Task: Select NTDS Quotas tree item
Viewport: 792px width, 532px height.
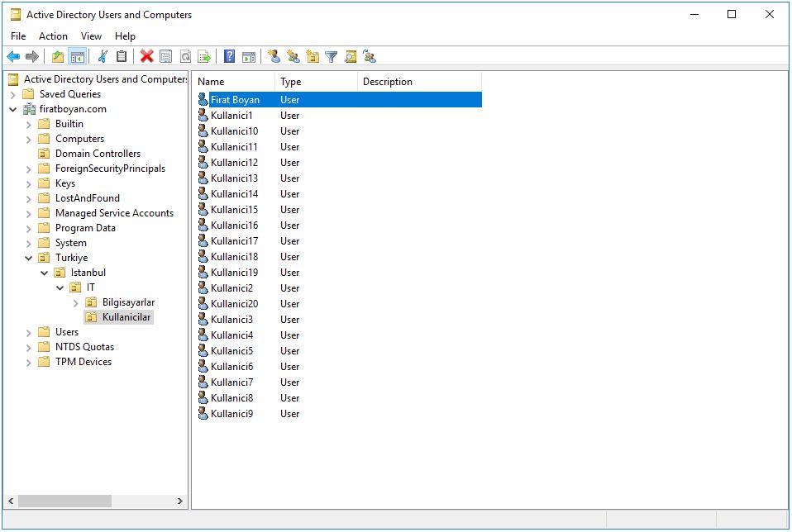Action: click(84, 347)
